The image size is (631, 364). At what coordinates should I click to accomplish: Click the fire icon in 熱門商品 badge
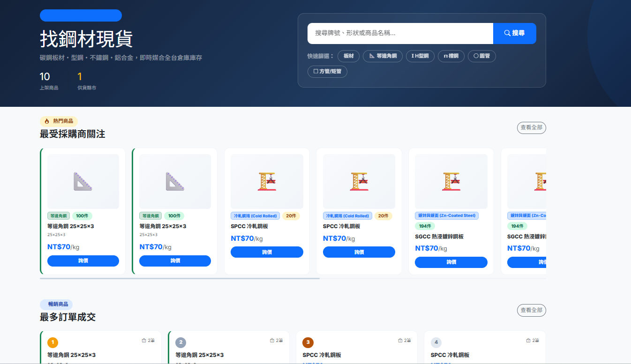(x=47, y=121)
